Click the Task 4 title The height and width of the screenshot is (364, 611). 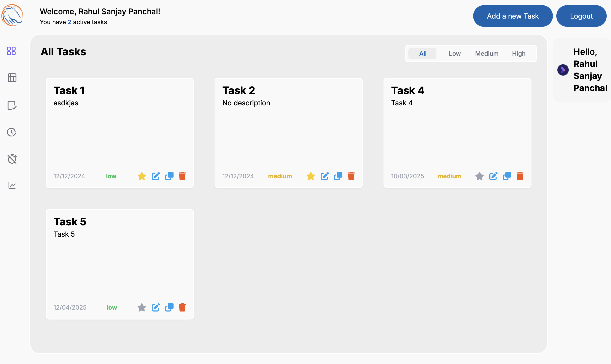[x=407, y=90]
